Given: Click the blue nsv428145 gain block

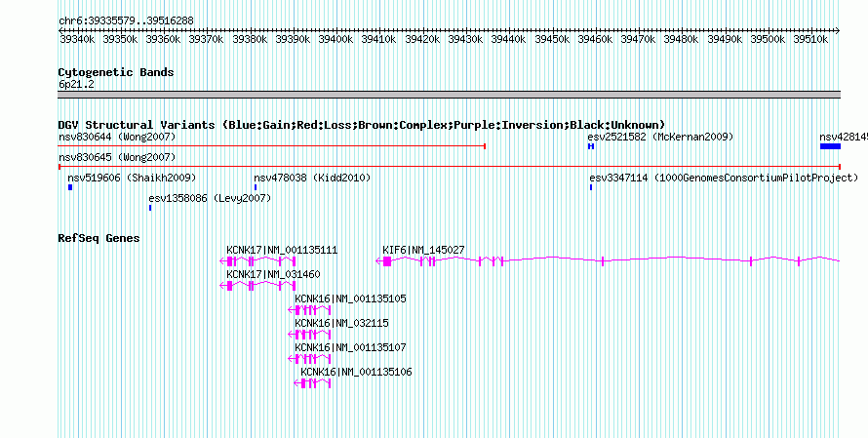Looking at the screenshot, I should [830, 146].
